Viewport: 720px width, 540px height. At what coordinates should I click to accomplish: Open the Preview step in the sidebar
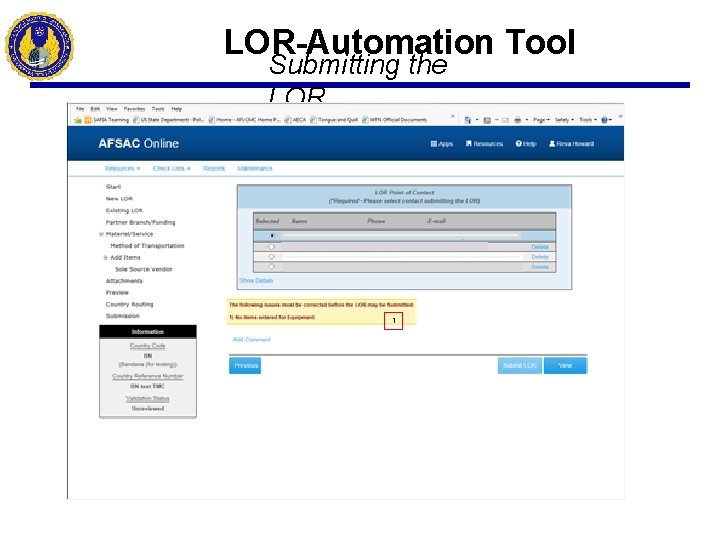coord(117,293)
